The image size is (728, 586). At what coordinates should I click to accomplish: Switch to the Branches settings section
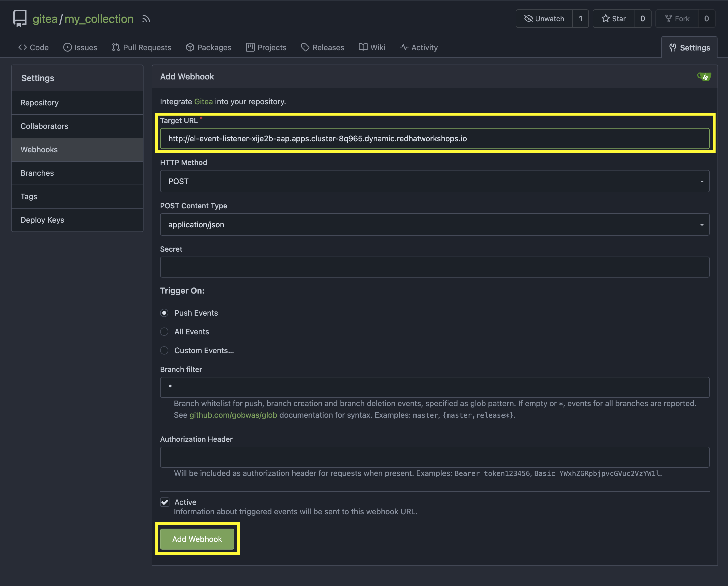pos(37,173)
